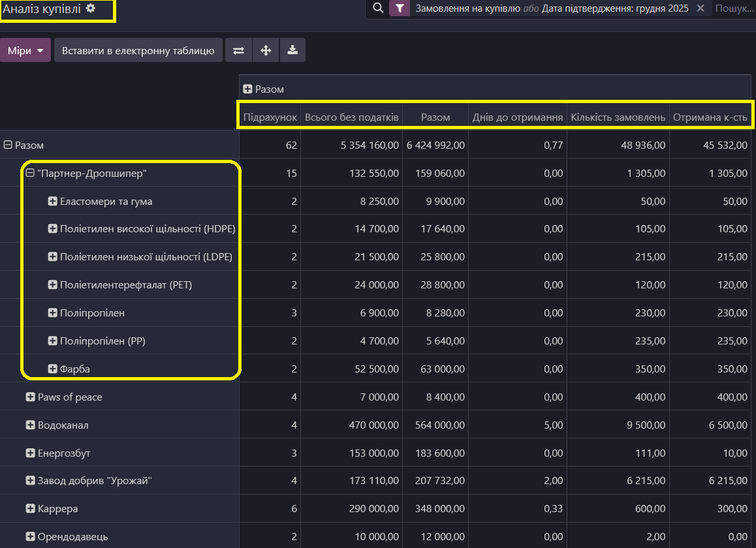756x548 pixels.
Task: Open the Міри dropdown menu
Action: [25, 50]
